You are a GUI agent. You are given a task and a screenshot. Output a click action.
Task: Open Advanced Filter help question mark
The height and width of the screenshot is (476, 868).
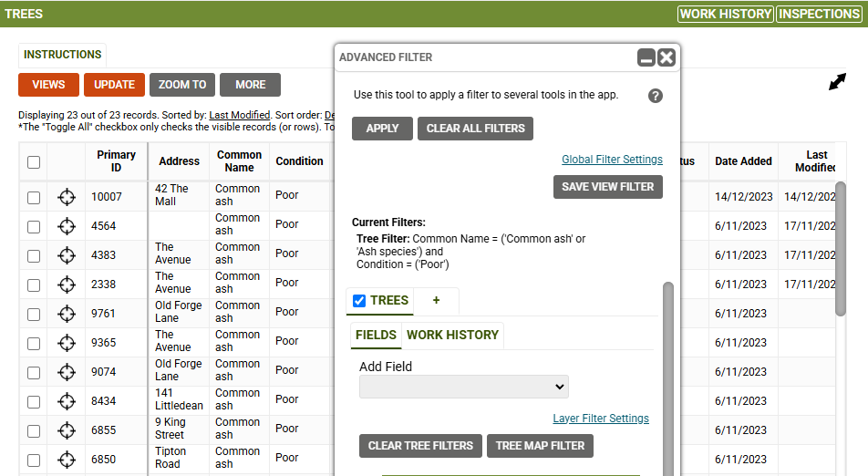[x=656, y=96]
